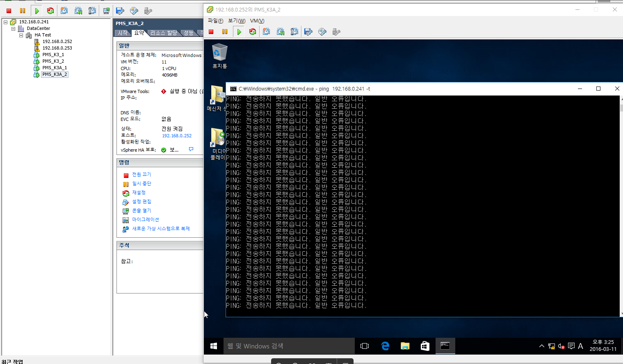Click the CD/DVD connect icon in console toolbar
Viewport: 623px width, 364px height.
(322, 32)
